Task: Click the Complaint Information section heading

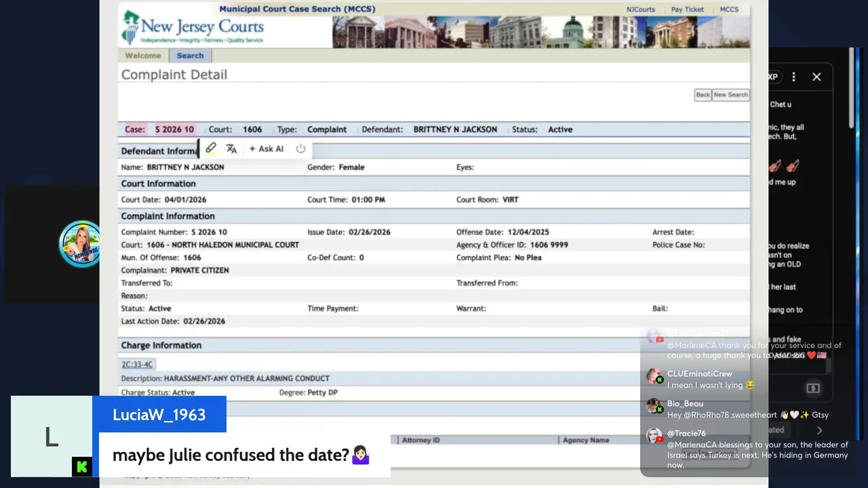Action: pyautogui.click(x=168, y=216)
